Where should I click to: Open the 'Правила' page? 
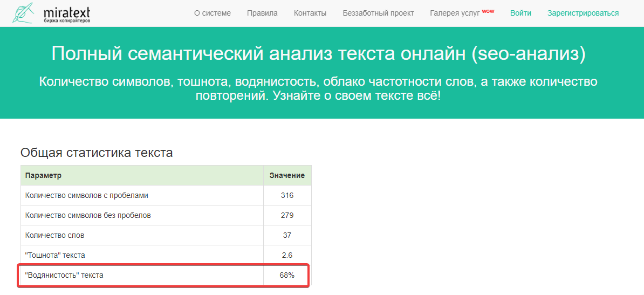[x=262, y=13]
